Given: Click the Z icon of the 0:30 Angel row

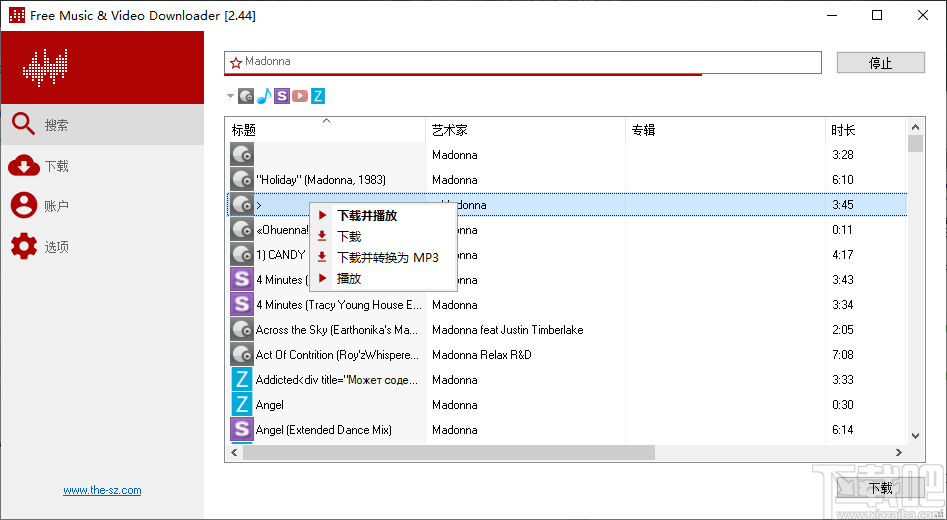Looking at the screenshot, I should point(242,405).
